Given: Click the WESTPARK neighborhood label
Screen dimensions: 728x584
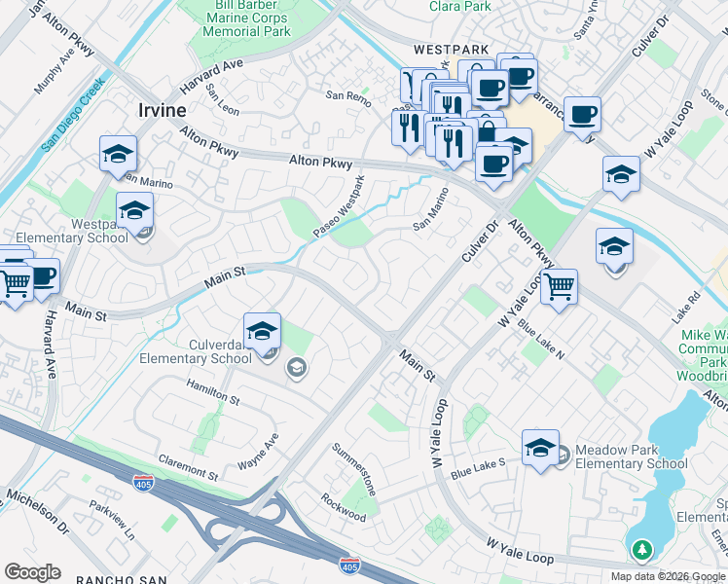Looking at the screenshot, I should pyautogui.click(x=452, y=50).
